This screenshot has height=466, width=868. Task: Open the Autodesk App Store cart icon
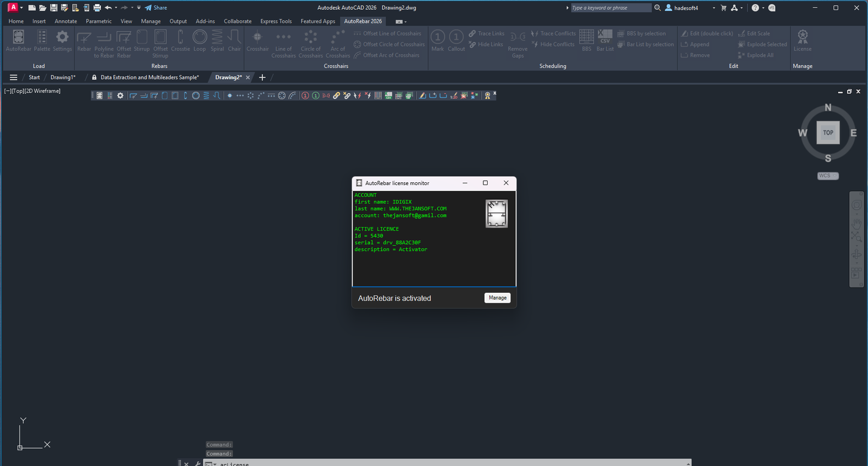pos(723,8)
